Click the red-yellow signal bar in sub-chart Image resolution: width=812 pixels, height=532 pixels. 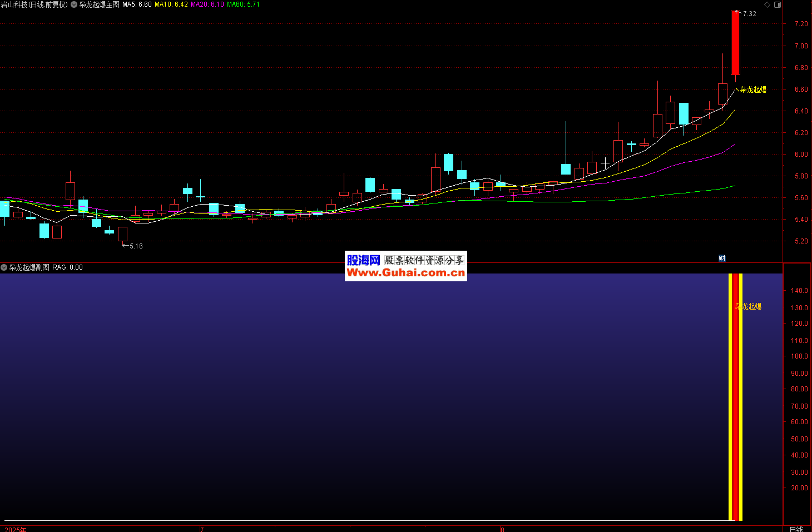click(735, 397)
